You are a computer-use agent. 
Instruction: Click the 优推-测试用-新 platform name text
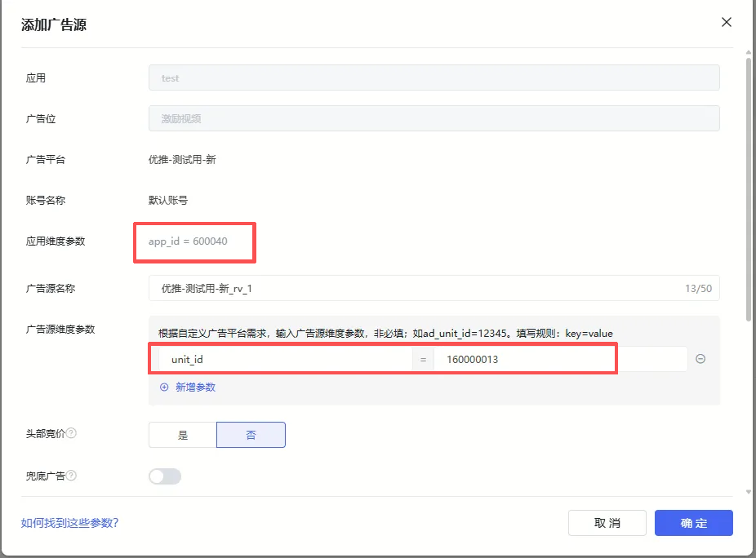(x=182, y=160)
